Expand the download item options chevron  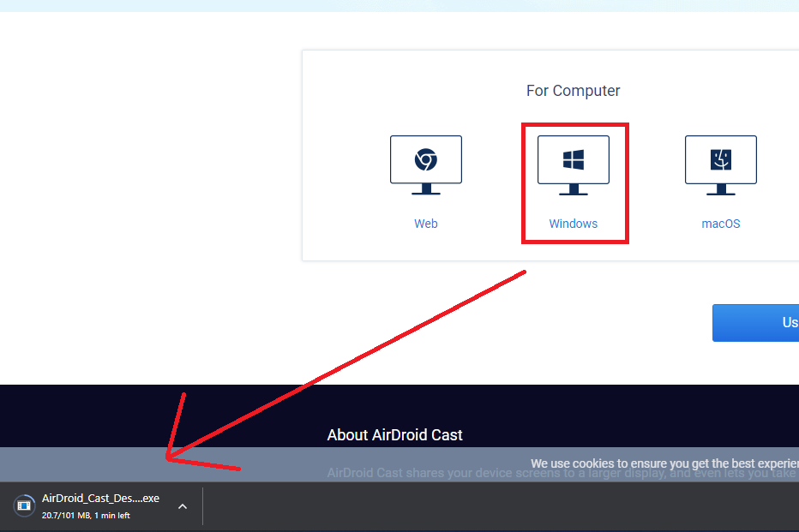click(x=182, y=506)
